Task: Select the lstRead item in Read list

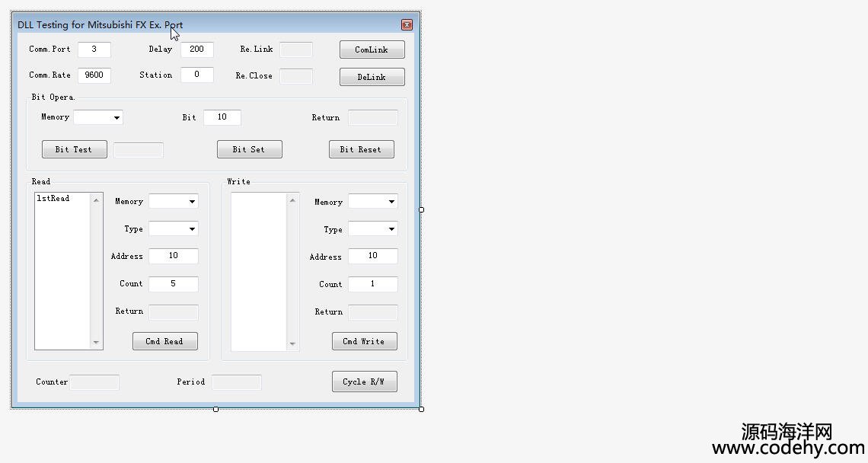Action: point(53,198)
